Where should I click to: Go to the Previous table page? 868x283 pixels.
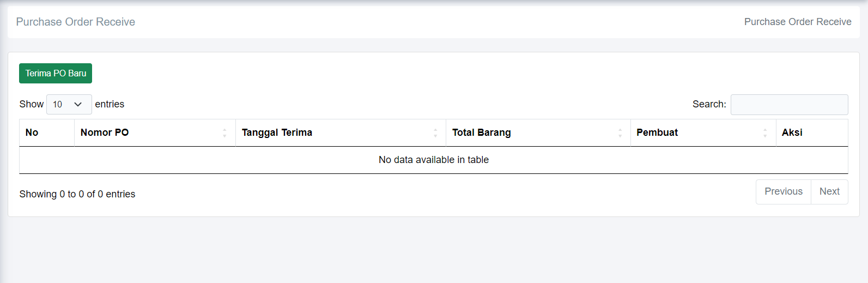783,191
